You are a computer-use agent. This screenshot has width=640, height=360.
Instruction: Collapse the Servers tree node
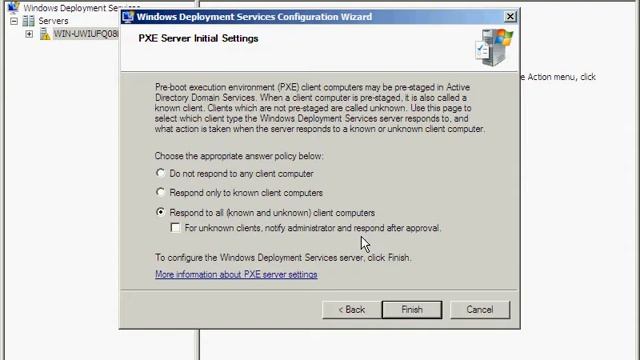point(14,21)
